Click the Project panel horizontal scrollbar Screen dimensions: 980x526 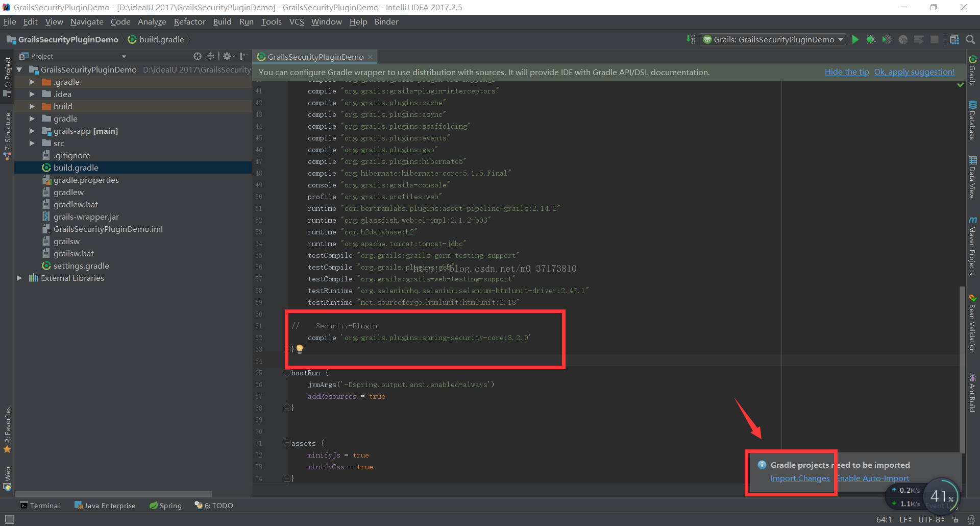click(113, 494)
